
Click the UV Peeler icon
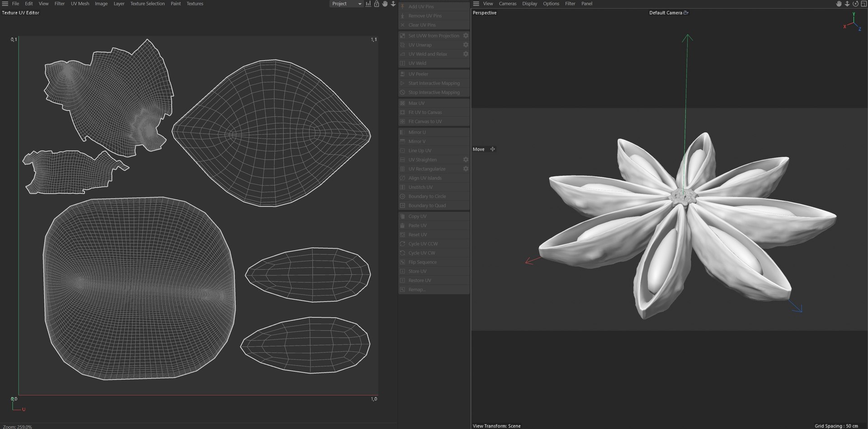pyautogui.click(x=402, y=74)
